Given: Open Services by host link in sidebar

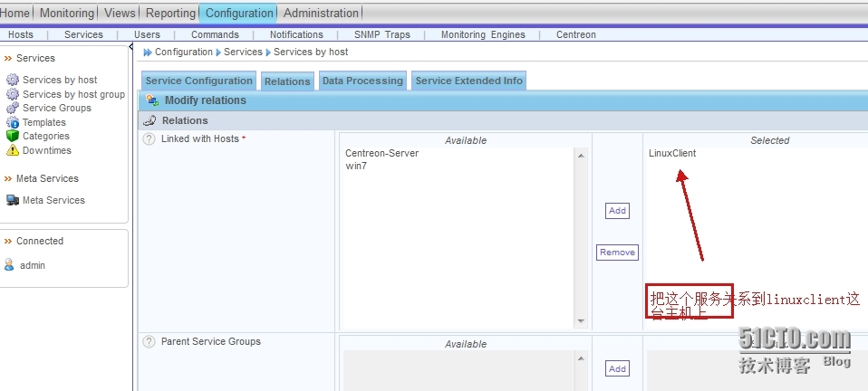Looking at the screenshot, I should 60,80.
